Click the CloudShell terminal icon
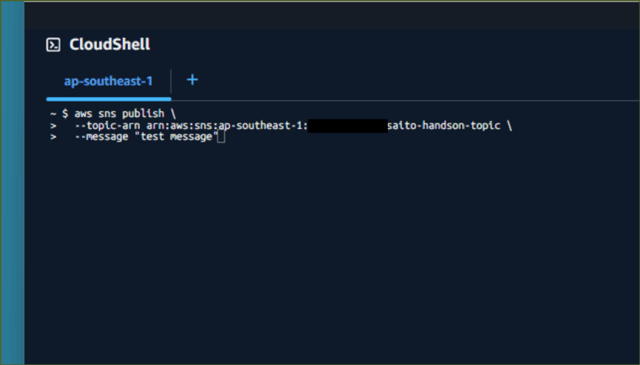This screenshot has width=640, height=365. 53,45
